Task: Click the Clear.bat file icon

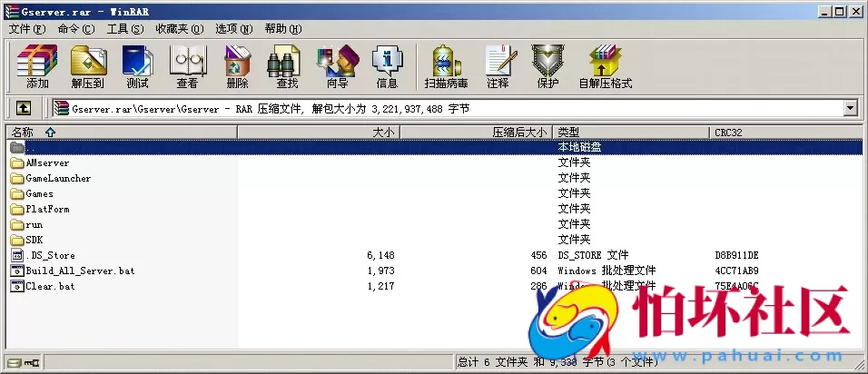Action: pyautogui.click(x=17, y=286)
